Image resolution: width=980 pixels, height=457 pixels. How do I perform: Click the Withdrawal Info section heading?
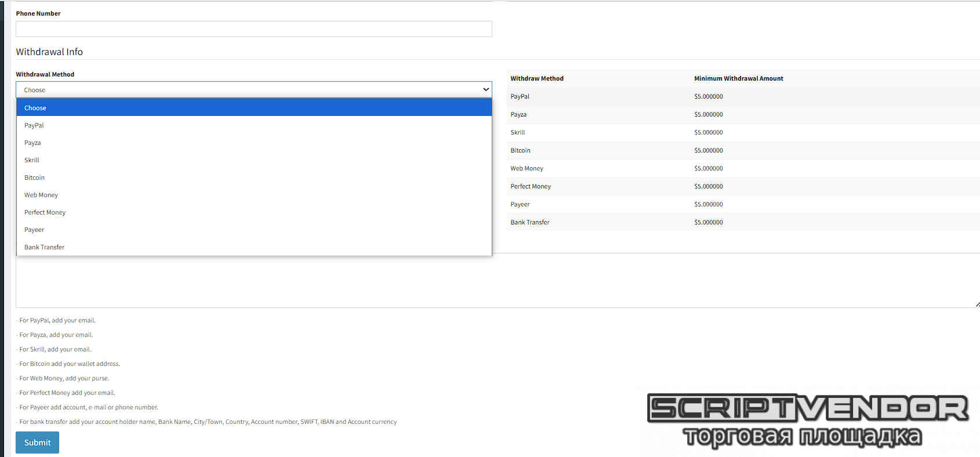coord(49,52)
